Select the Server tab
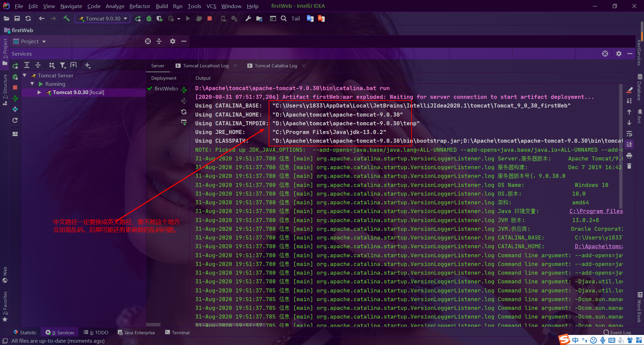The image size is (644, 345). pyautogui.click(x=158, y=66)
